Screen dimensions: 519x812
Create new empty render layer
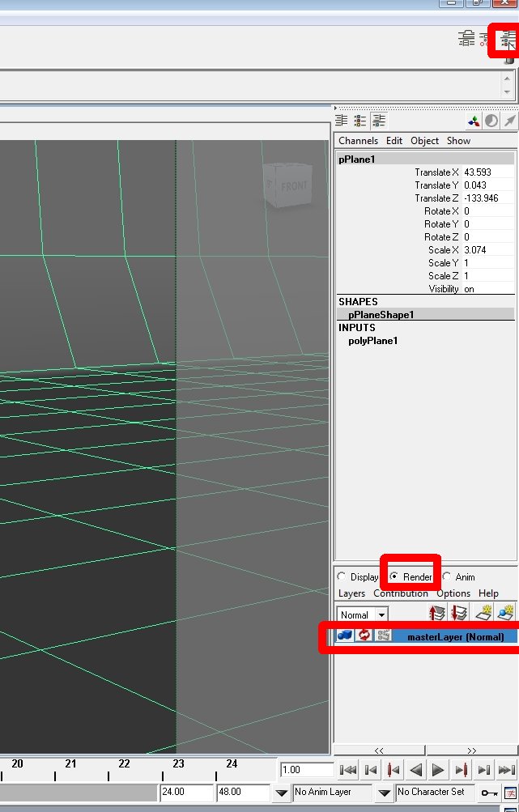[x=483, y=612]
